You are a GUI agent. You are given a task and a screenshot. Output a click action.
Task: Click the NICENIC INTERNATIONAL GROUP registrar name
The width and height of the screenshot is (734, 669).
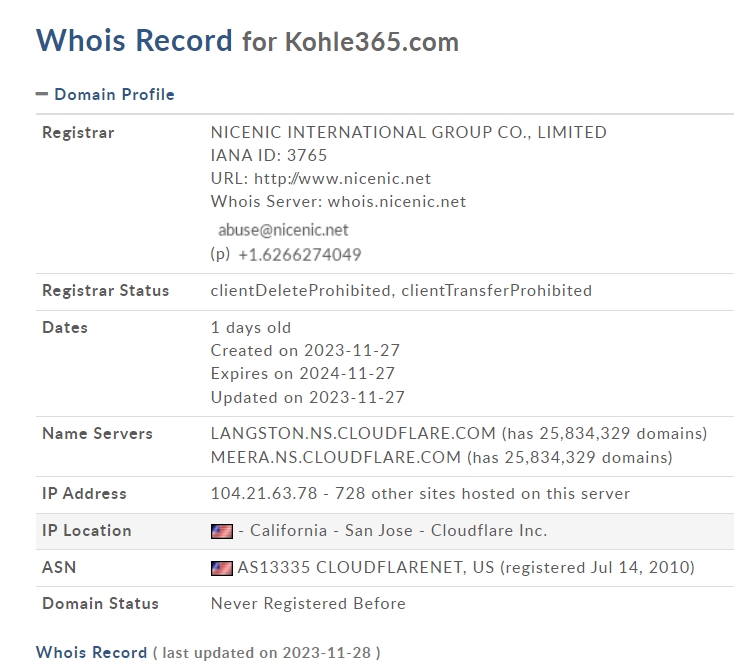(409, 132)
